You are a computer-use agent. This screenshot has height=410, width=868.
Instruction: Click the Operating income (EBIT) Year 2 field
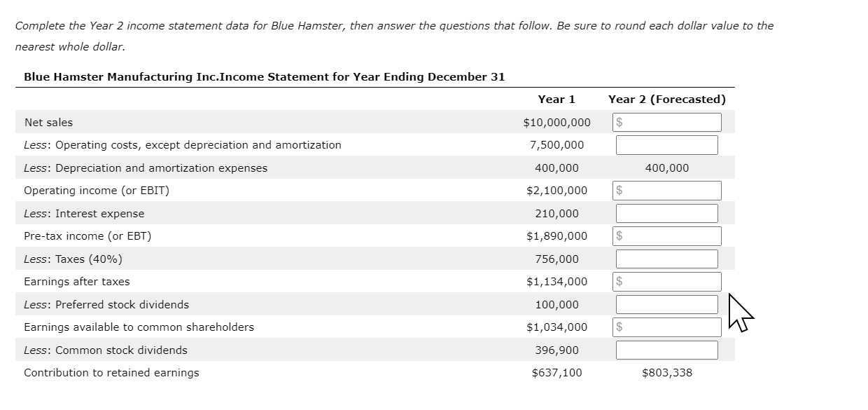tap(666, 190)
